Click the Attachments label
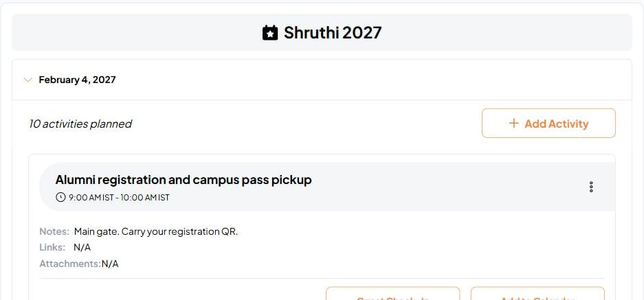This screenshot has width=644, height=300. (70, 264)
